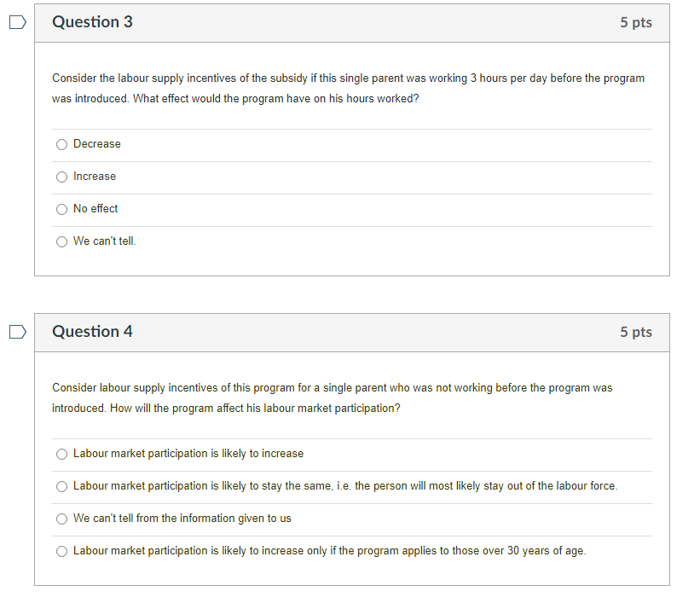
Task: Click the 'No effect' answer label text
Action: tap(95, 209)
